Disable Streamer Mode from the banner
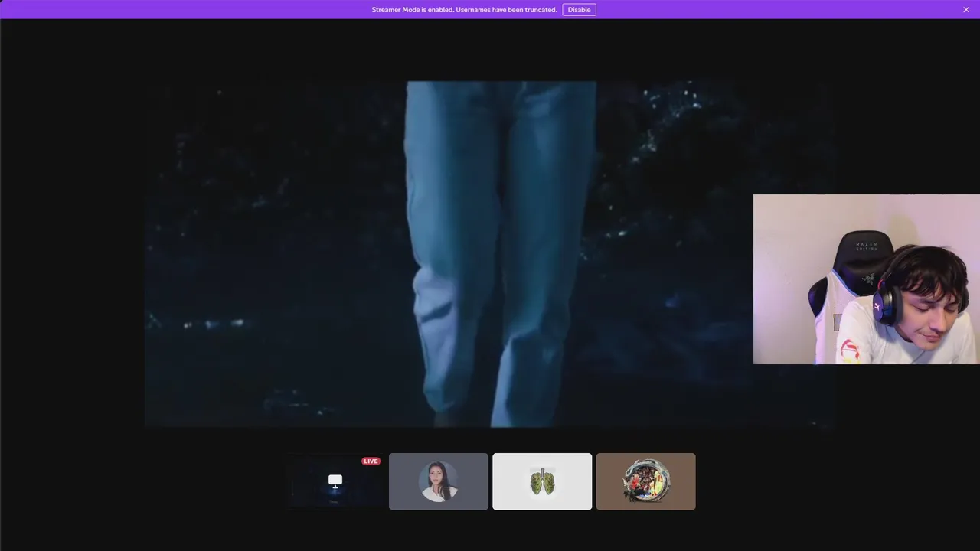The image size is (980, 551). [x=579, y=10]
